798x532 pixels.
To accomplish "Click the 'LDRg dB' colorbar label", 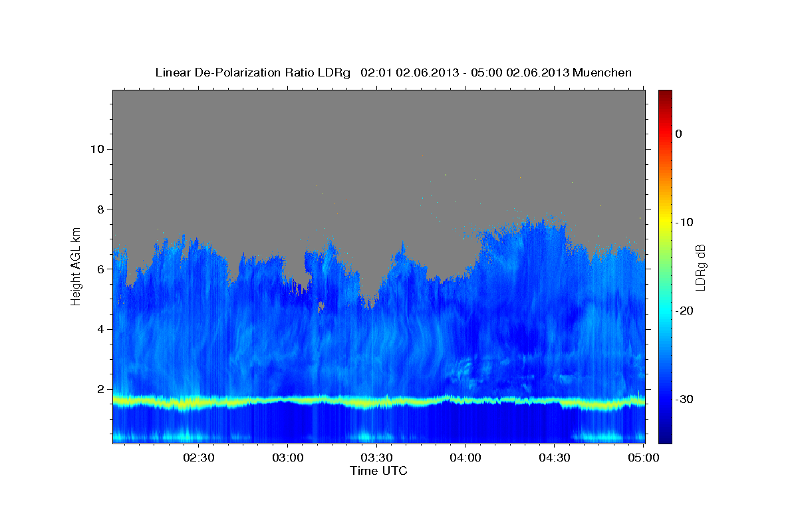I will coord(700,267).
